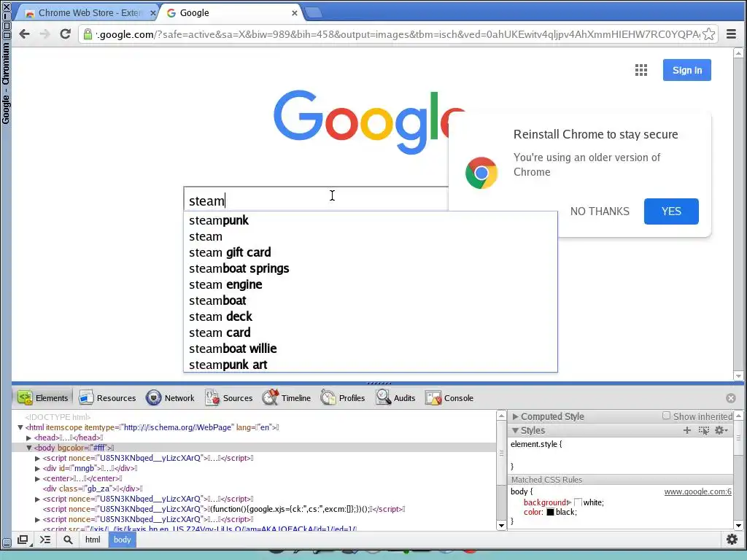Collapse the body node
Screen dimensions: 747x560
click(28, 448)
